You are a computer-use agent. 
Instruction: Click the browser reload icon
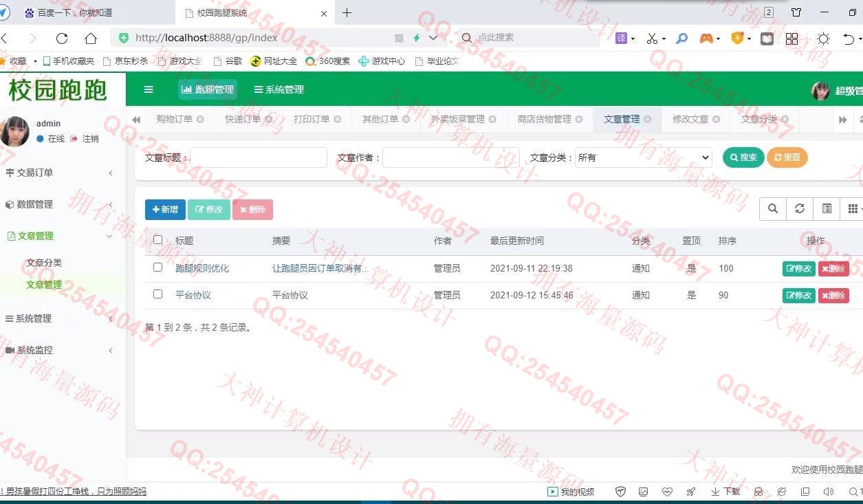[62, 39]
